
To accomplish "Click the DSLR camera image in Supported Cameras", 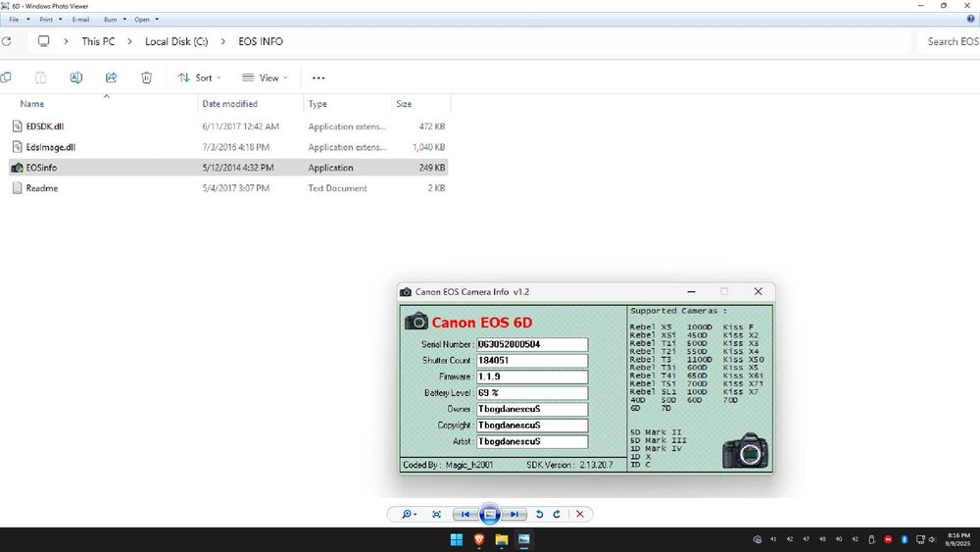I will click(745, 451).
